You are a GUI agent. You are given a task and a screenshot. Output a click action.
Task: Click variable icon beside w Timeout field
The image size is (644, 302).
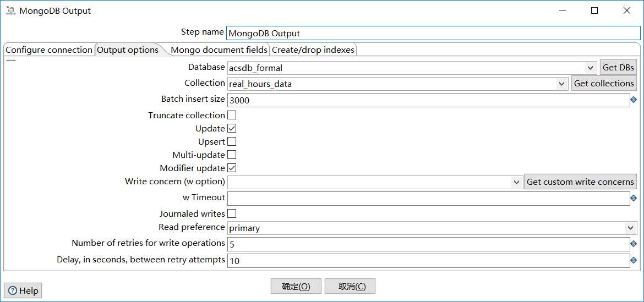click(x=634, y=198)
